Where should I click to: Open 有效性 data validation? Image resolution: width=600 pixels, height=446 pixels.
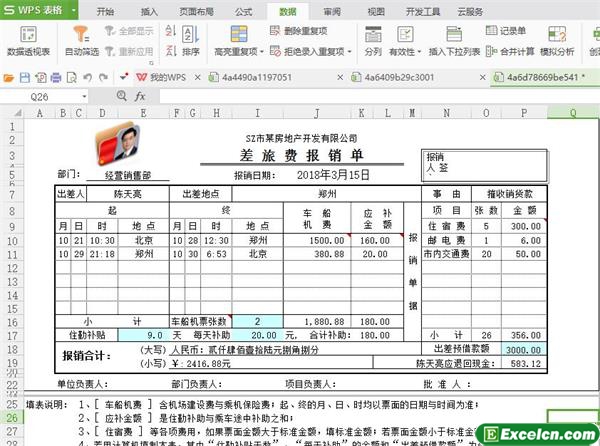[x=405, y=41]
